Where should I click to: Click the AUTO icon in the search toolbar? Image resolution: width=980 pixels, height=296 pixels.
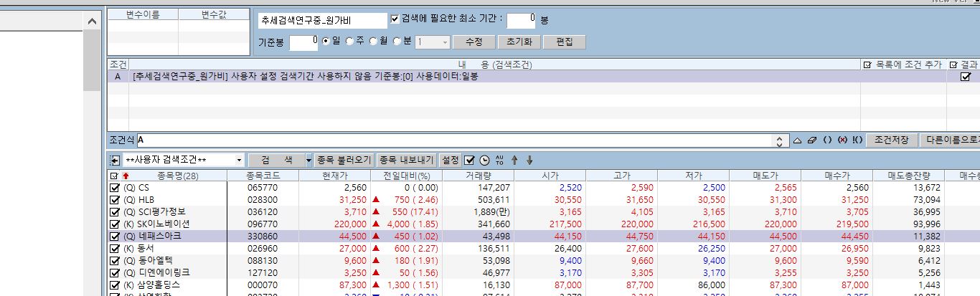coord(500,160)
